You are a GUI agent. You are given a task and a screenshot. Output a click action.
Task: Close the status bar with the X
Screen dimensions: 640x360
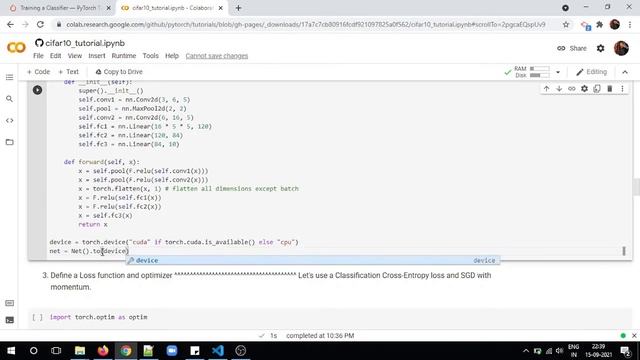click(634, 336)
